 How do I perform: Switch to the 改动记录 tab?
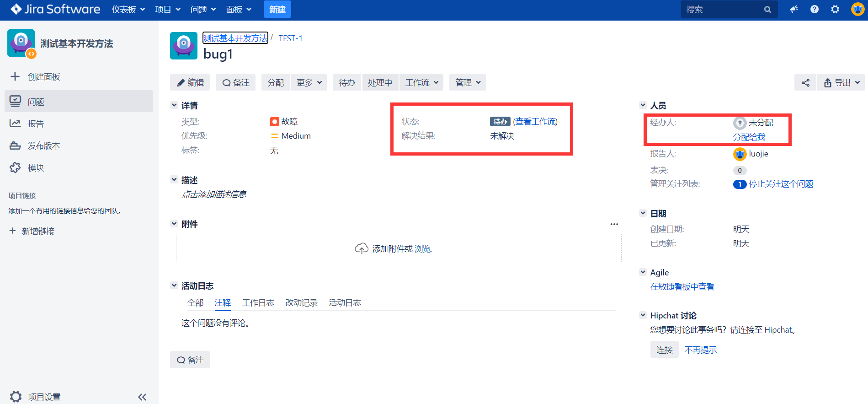coord(301,303)
